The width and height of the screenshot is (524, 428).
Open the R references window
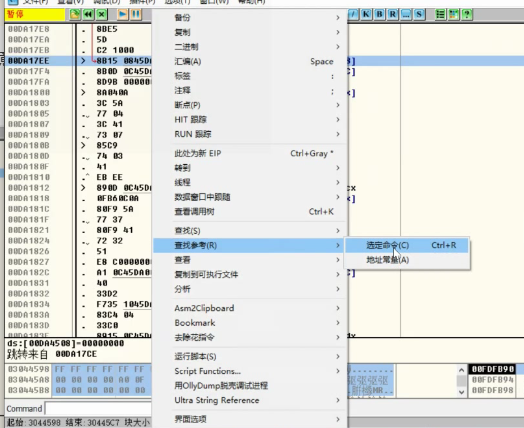pos(392,14)
